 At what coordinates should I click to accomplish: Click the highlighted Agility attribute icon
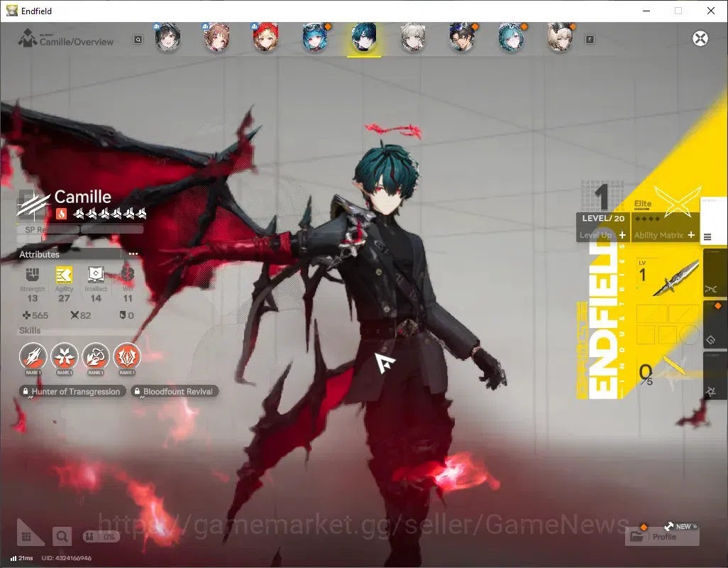click(x=64, y=275)
